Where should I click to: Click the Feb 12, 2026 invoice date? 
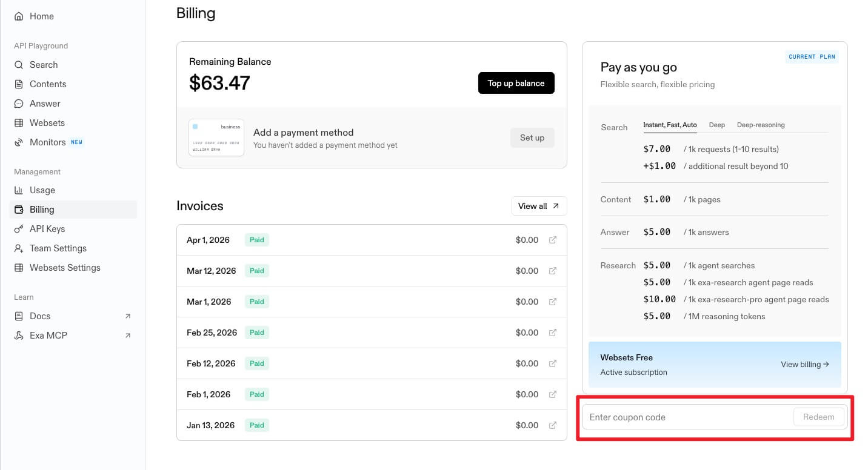point(211,363)
